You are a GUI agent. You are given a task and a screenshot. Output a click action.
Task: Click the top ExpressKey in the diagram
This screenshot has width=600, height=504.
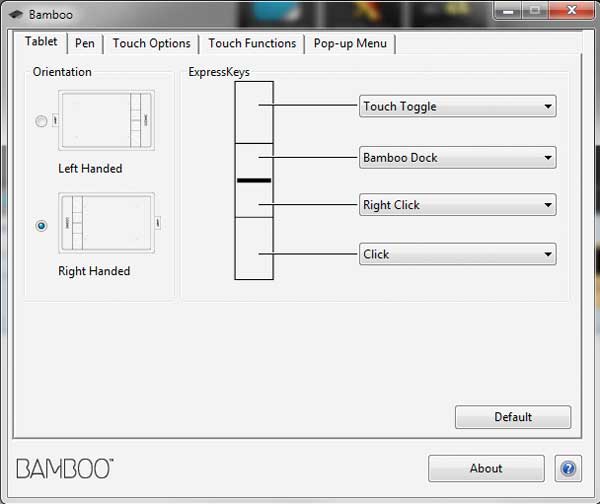tap(254, 112)
